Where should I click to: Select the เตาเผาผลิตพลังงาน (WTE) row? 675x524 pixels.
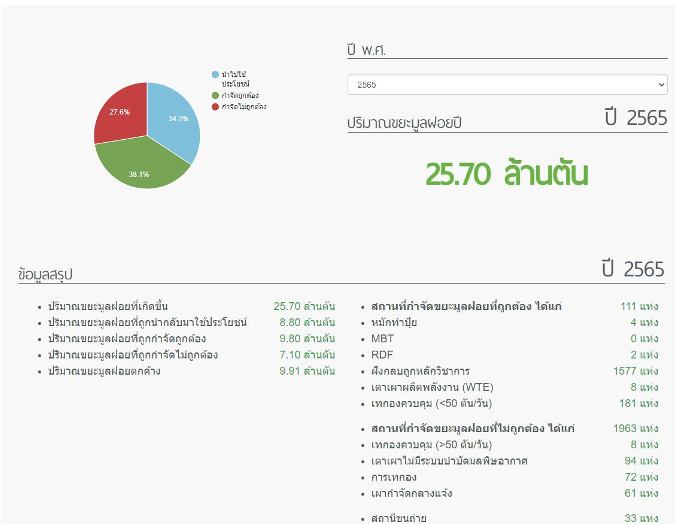(431, 387)
